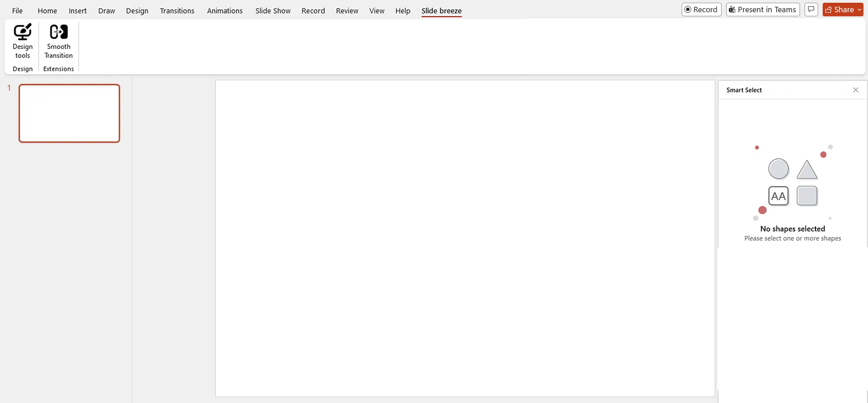Close the Smart Select pane
Screen dimensions: 868x403
[x=856, y=90]
